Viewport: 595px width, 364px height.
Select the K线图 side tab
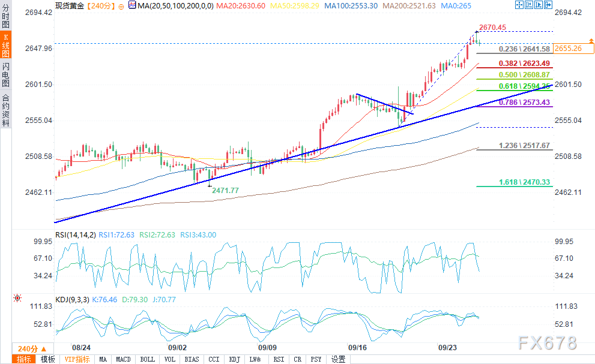(6, 46)
